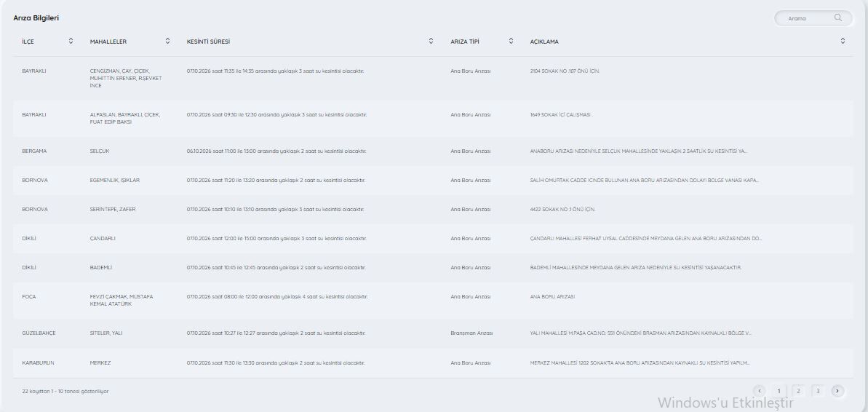868x412 pixels.
Task: Sort by ARIZA TİPİ column arrows
Action: (511, 41)
